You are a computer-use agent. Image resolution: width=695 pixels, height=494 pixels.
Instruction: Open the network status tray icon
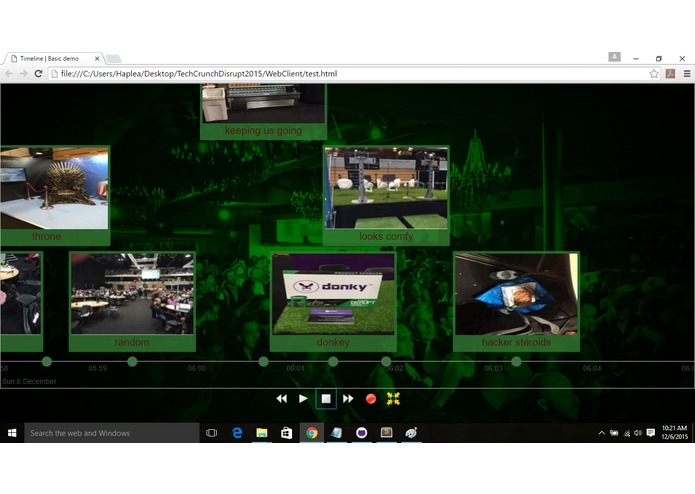[627, 433]
